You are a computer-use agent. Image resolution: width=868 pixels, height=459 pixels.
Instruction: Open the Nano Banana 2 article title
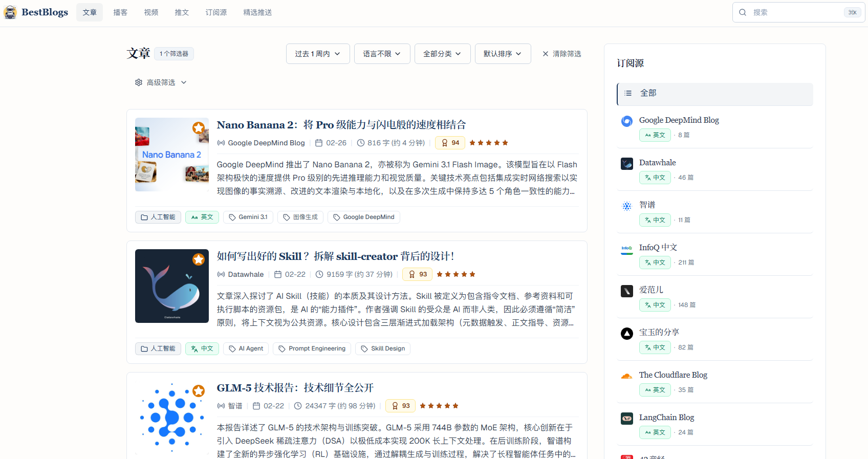click(x=341, y=125)
